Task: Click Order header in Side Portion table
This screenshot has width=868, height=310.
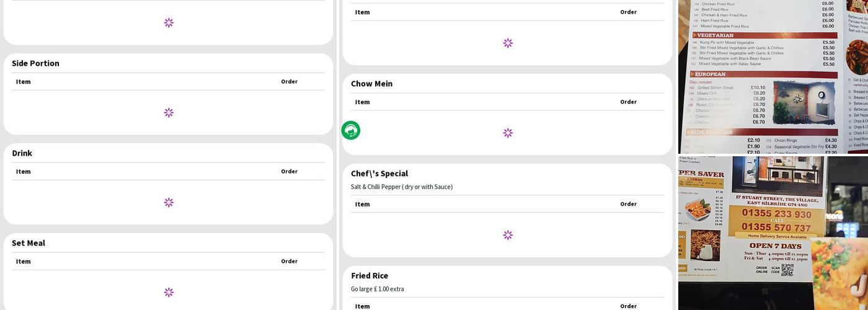Action: pyautogui.click(x=289, y=82)
